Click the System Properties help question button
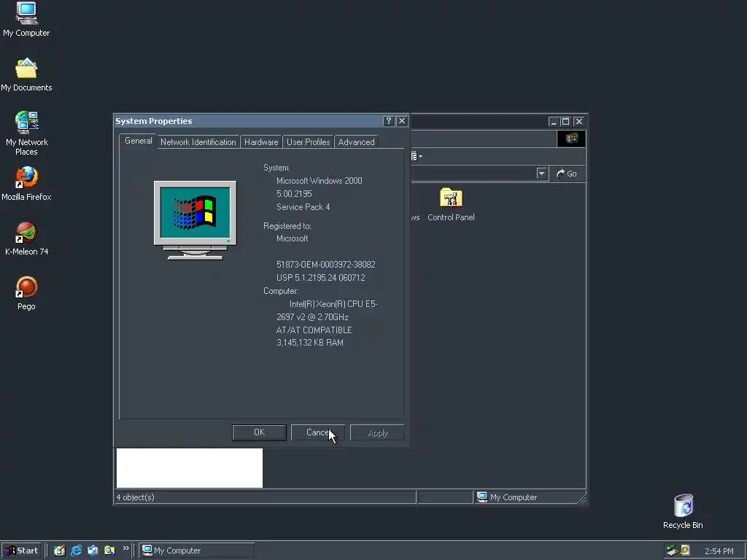747x560 pixels. [388, 121]
